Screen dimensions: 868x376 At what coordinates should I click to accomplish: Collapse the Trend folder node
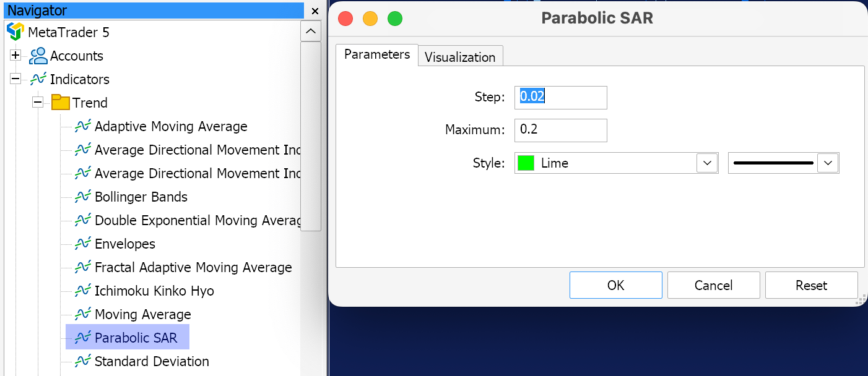click(x=38, y=103)
